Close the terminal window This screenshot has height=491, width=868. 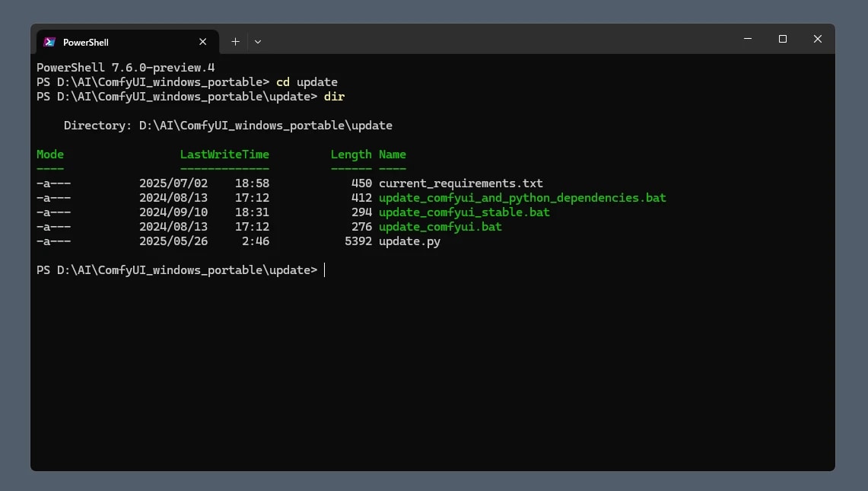[x=818, y=39]
